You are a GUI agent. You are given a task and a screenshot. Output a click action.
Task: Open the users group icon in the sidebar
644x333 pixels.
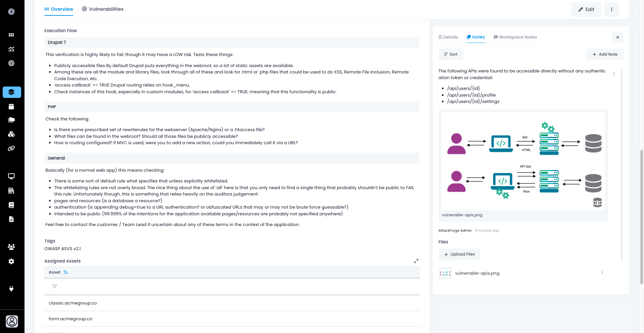coord(11,247)
